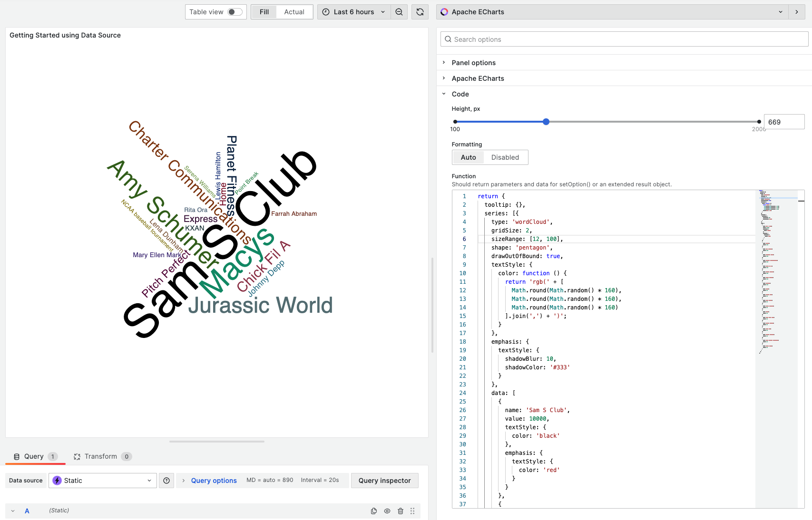
Task: Click the Apache ECharts visualization logo
Action: [444, 11]
